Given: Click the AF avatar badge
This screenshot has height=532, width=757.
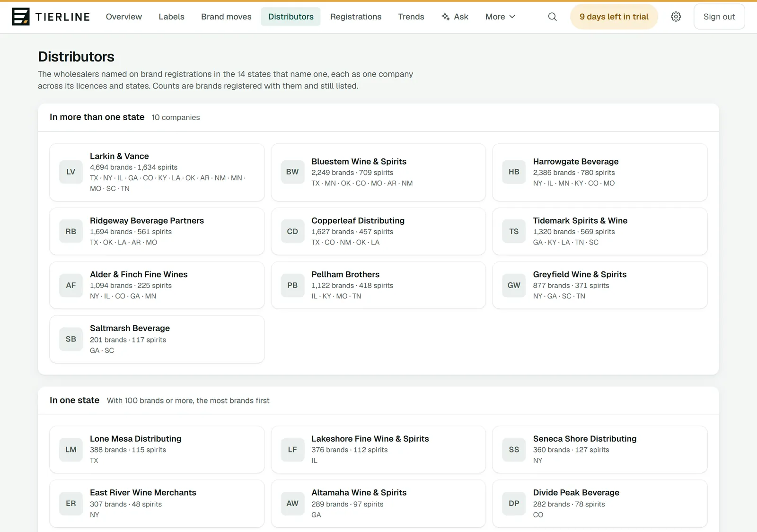Looking at the screenshot, I should click(x=71, y=286).
